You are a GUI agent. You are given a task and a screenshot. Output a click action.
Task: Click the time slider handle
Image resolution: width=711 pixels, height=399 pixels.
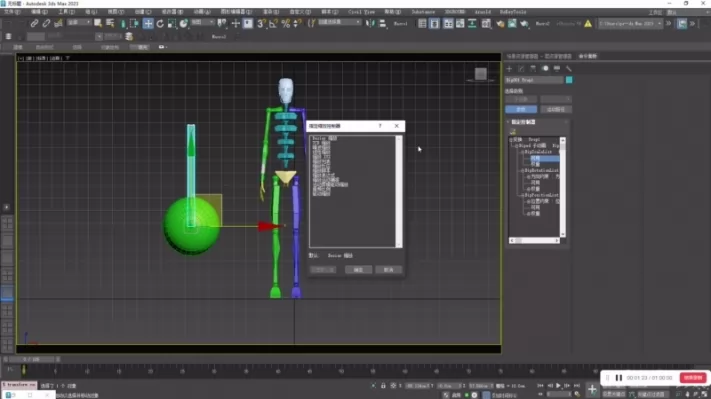[x=31, y=359]
